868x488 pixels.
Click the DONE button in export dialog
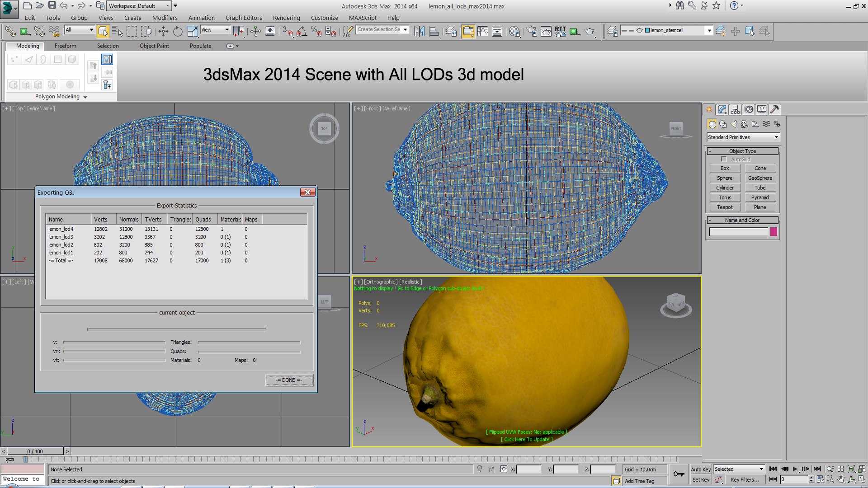289,380
